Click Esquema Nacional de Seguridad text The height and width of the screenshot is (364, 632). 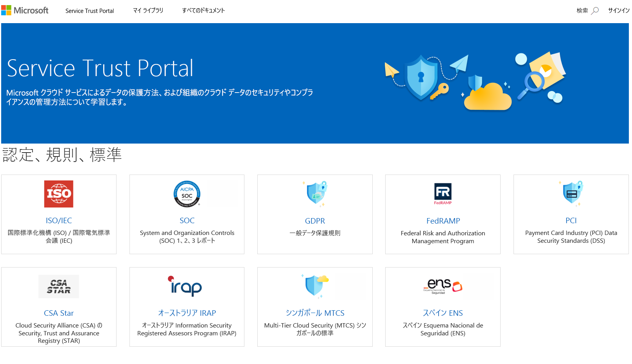(443, 329)
